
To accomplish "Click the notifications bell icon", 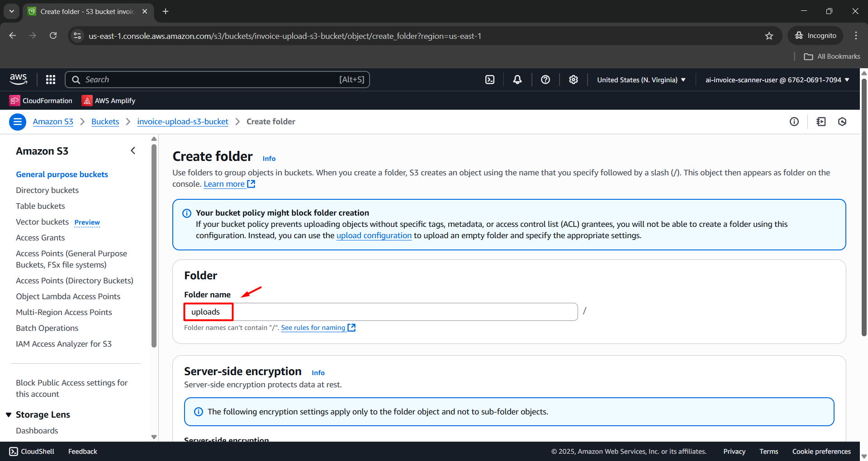I will [x=517, y=79].
